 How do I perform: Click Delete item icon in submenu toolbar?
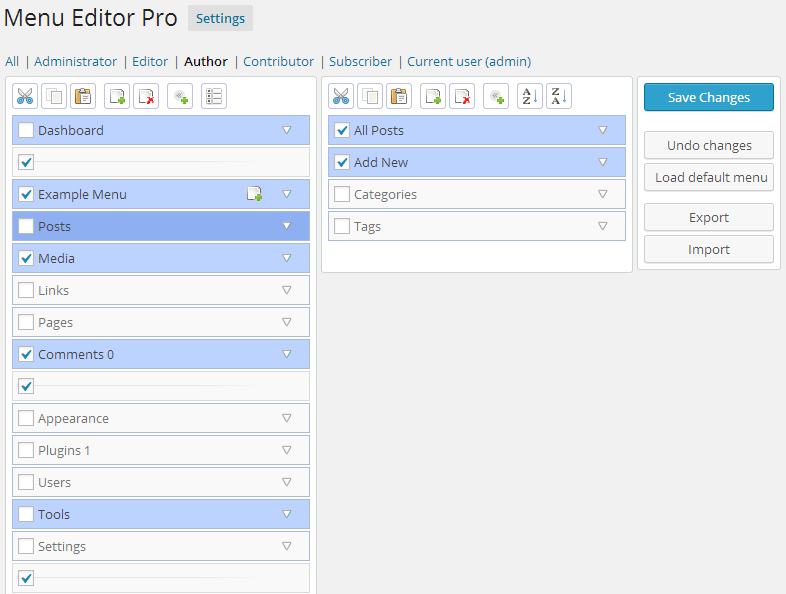pos(462,96)
